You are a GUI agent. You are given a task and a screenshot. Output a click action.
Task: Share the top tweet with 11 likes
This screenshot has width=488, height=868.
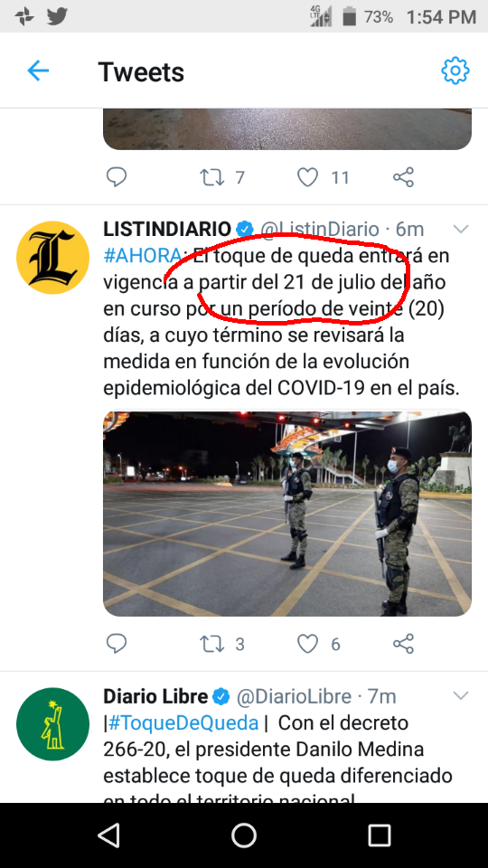point(403,177)
